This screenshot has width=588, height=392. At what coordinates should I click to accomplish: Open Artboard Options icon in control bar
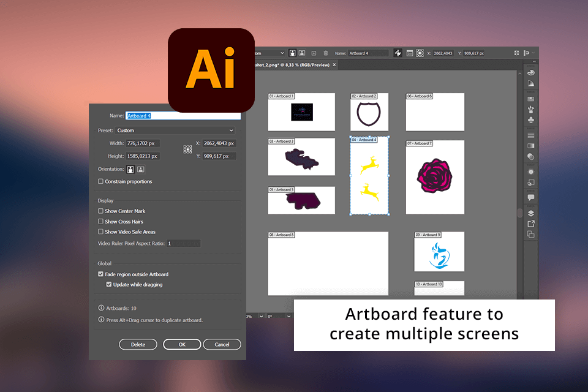pos(410,53)
